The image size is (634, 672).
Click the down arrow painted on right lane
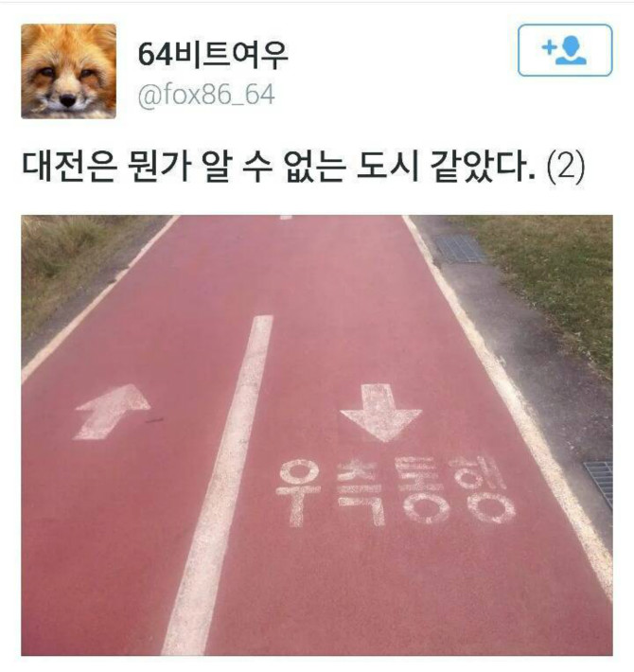[x=380, y=413]
